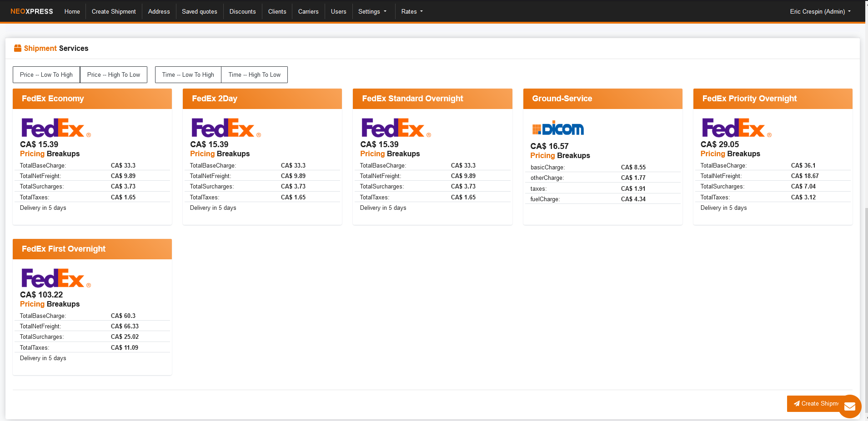Click TotalSurcharges CA$ 25.02 value
This screenshot has height=421, width=868.
tap(125, 337)
